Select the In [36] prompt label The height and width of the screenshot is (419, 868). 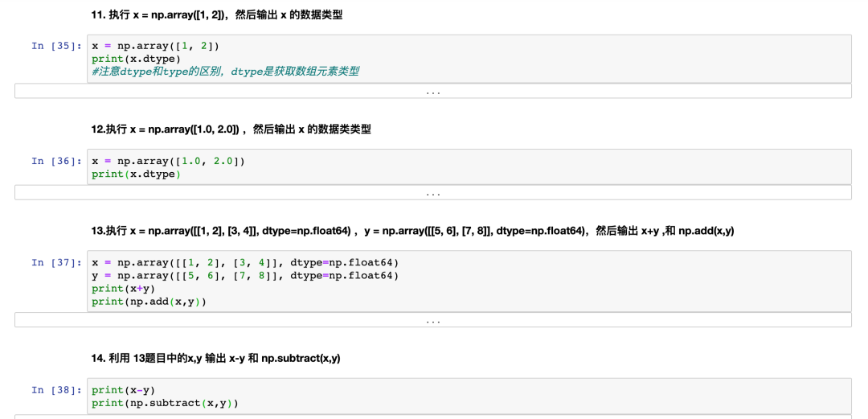pos(57,161)
